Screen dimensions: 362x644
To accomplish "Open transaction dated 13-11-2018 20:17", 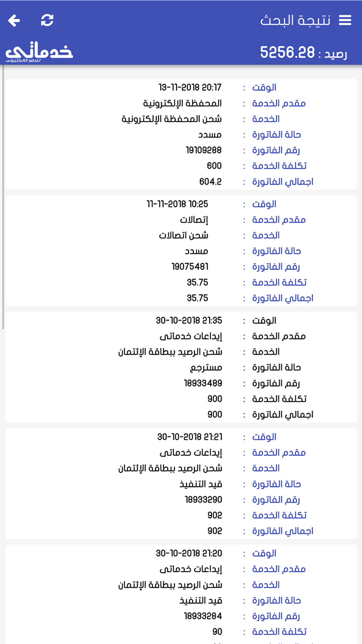I will click(190, 88).
